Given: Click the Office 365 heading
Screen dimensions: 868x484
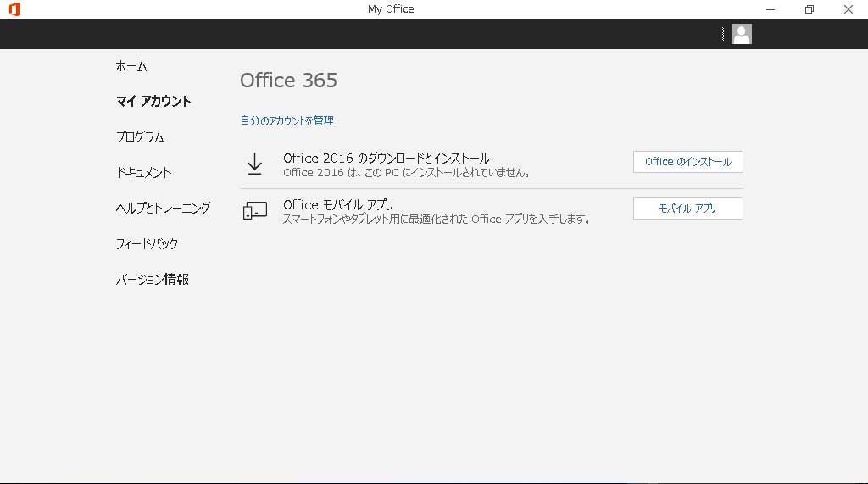Looking at the screenshot, I should click(x=288, y=81).
